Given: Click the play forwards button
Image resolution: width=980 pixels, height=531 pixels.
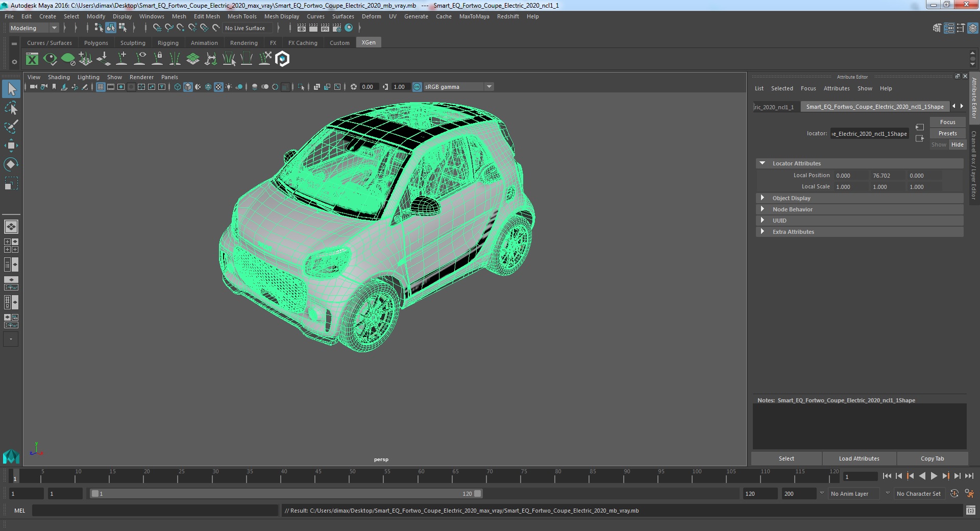Looking at the screenshot, I should coord(934,476).
